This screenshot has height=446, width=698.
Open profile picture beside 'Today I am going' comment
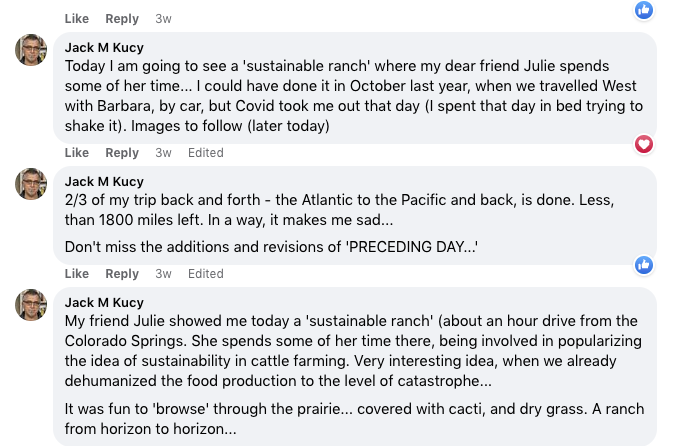31,50
